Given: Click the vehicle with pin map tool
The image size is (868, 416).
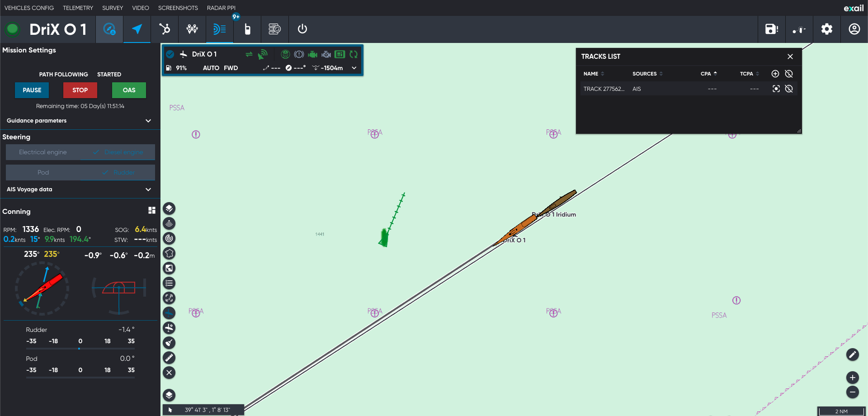Looking at the screenshot, I should [169, 328].
